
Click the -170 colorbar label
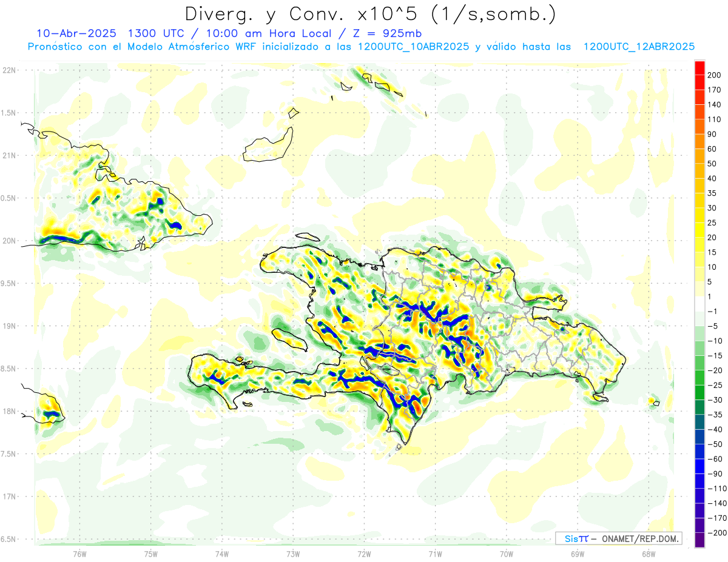[716, 518]
